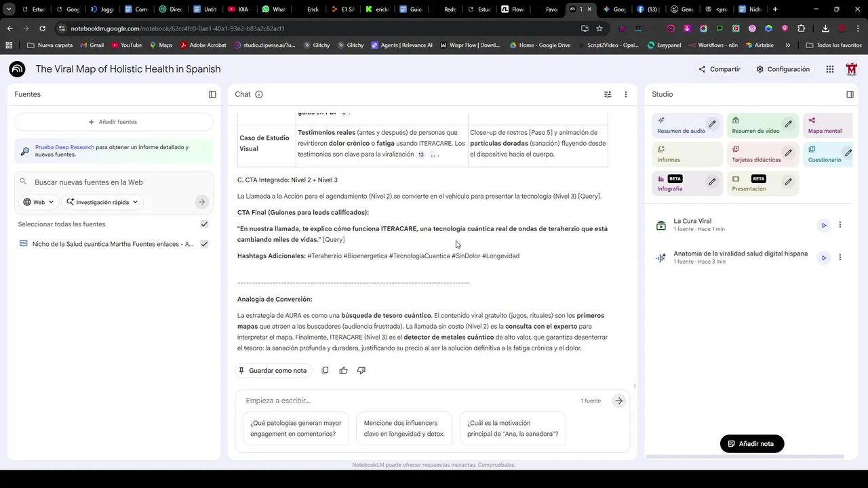Expand citation ellipsis in Caso de Estudio row
This screenshot has height=488, width=868.
433,155
